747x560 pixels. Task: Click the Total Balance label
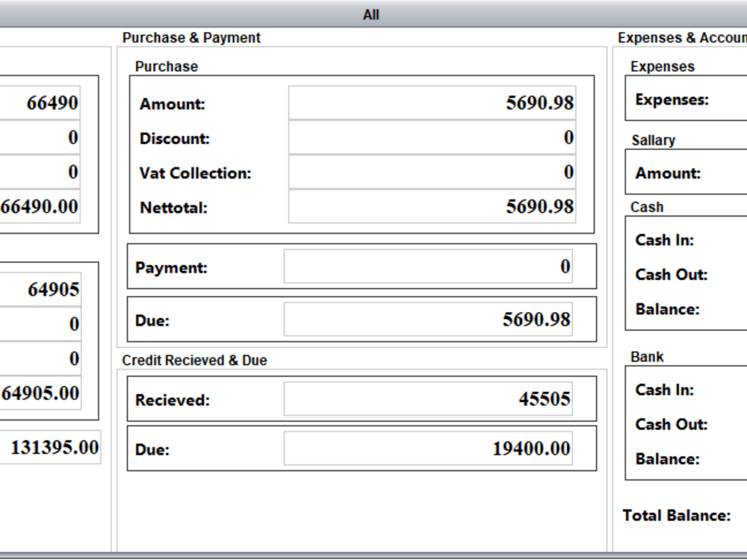(x=677, y=516)
